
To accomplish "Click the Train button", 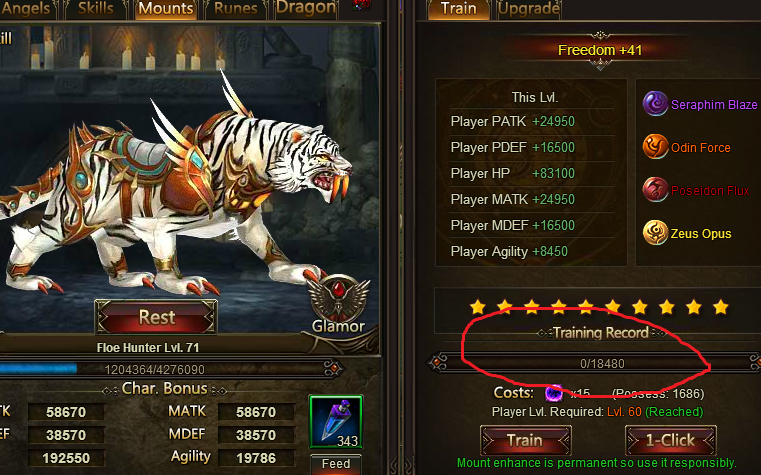I will pos(526,440).
